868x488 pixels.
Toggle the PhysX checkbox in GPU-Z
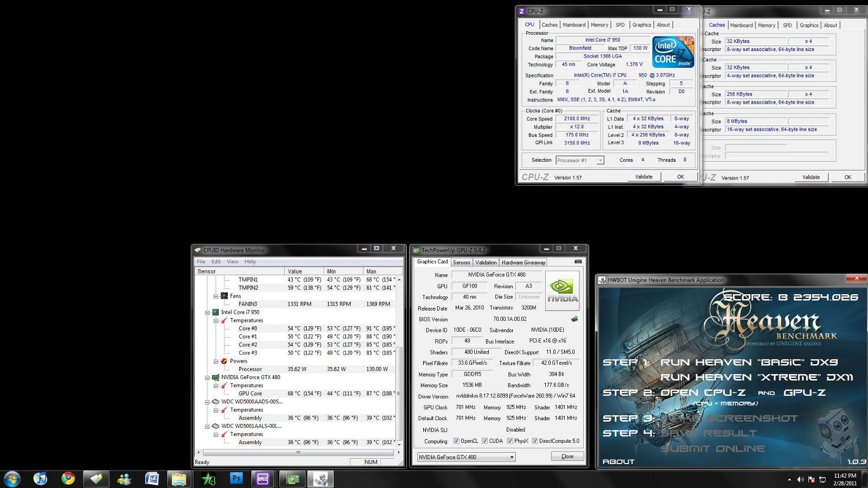(x=510, y=441)
